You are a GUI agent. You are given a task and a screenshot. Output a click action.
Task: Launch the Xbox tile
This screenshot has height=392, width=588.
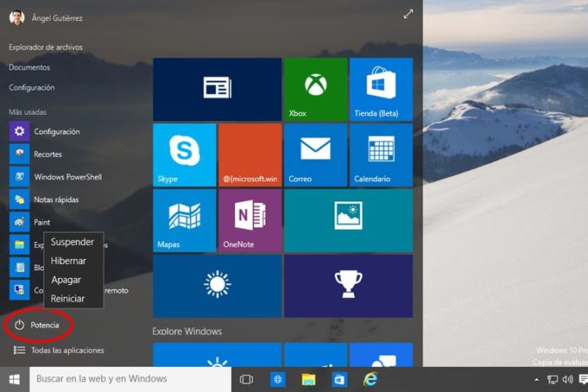tap(315, 89)
